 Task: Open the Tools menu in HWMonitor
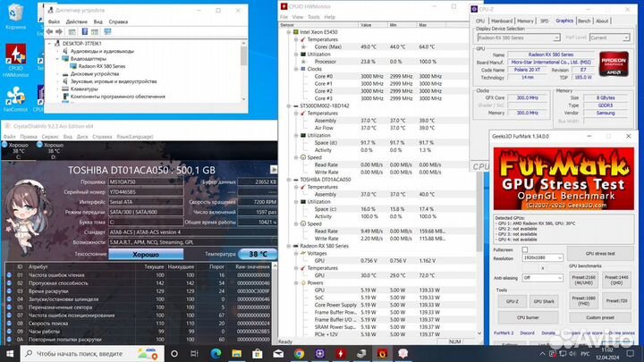point(313,17)
